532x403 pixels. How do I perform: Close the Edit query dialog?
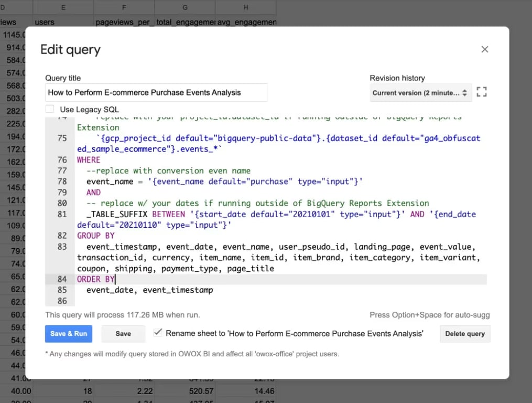[x=484, y=49]
